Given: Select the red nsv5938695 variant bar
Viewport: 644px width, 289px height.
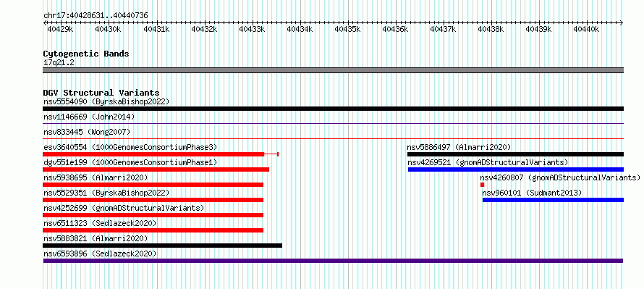Looking at the screenshot, I should (153, 185).
